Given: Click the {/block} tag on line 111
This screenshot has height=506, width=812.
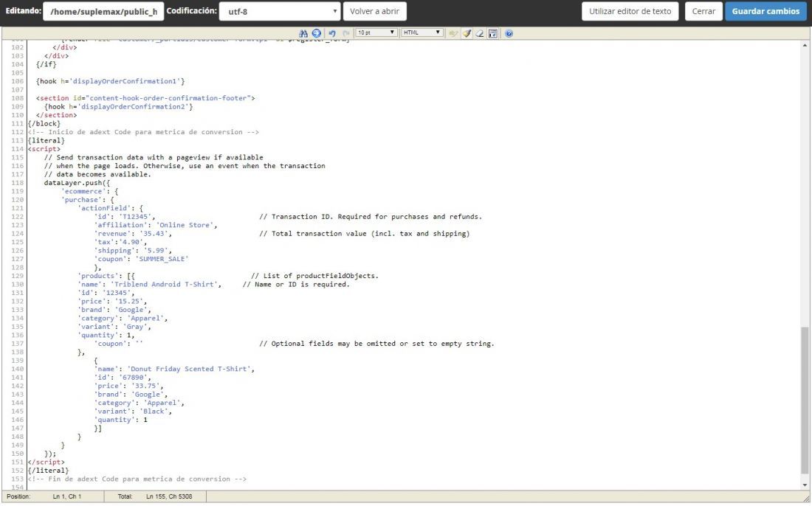Looking at the screenshot, I should pos(44,124).
